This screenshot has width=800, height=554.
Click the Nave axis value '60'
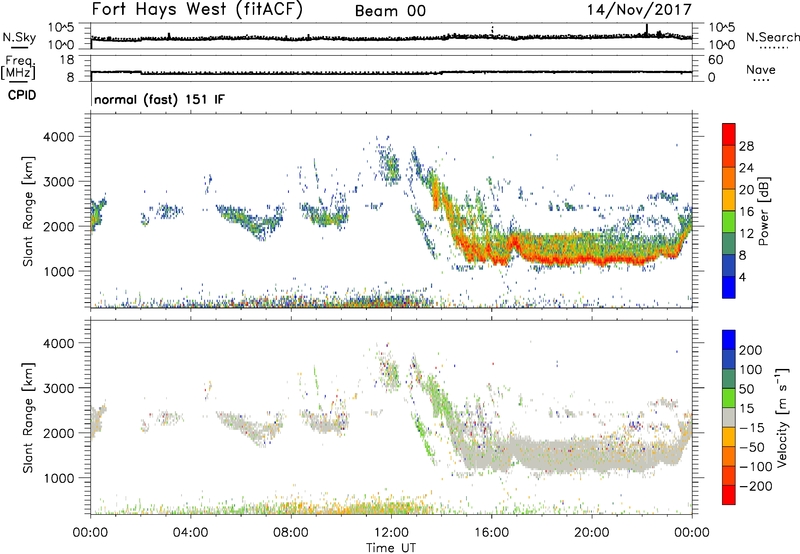715,60
